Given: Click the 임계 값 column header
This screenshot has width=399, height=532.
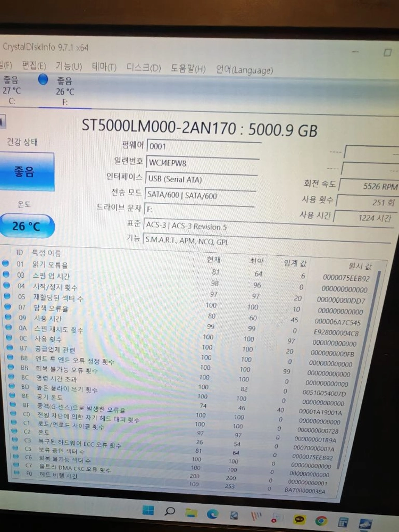Looking at the screenshot, I should [295, 263].
